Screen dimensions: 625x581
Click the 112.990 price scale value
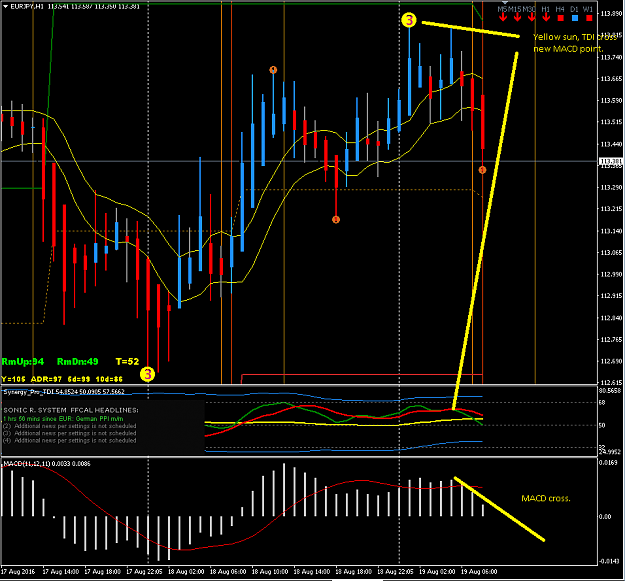[x=611, y=274]
